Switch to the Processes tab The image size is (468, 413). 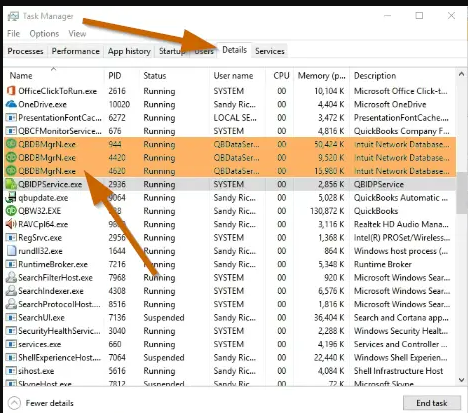click(x=25, y=51)
